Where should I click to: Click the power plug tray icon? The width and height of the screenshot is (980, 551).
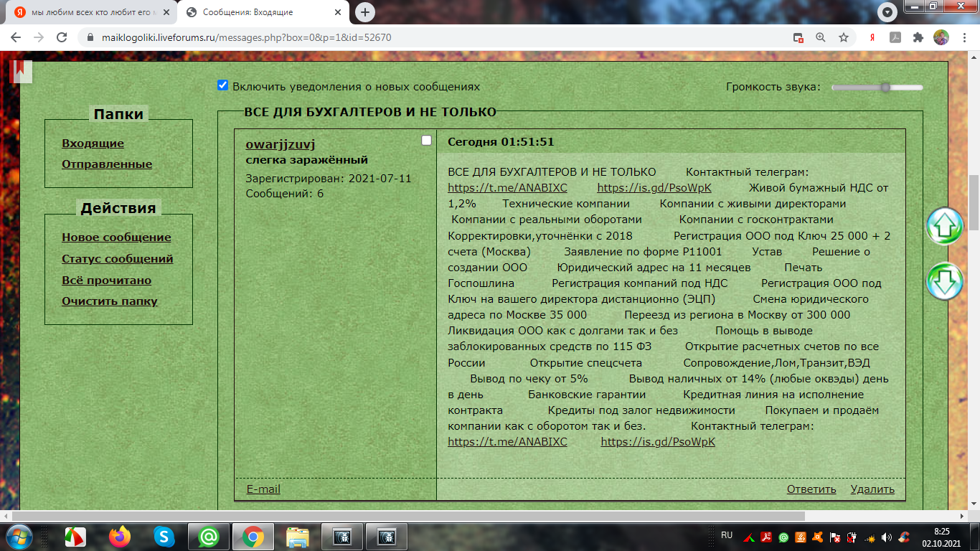tap(852, 537)
